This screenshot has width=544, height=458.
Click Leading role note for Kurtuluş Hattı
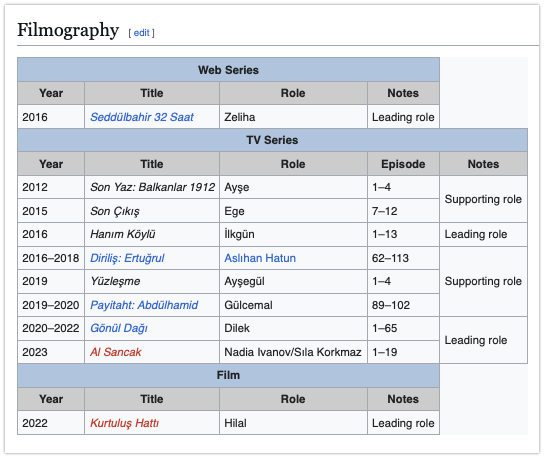click(x=403, y=423)
